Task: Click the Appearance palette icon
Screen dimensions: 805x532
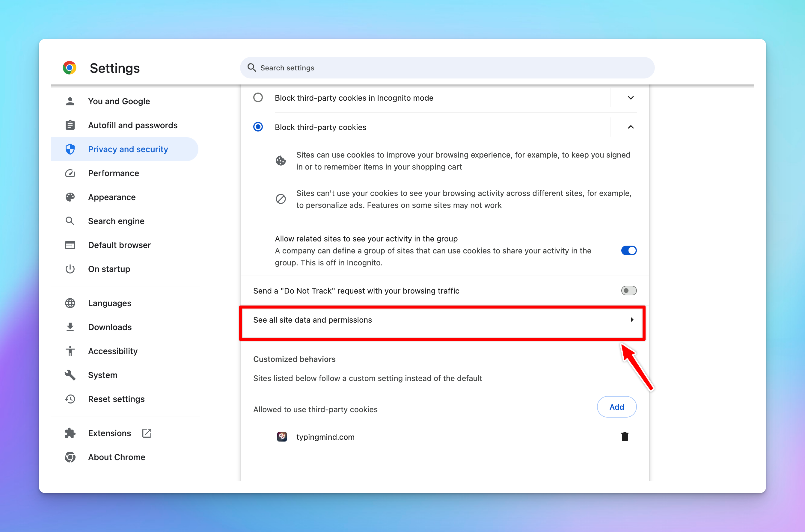Action: click(x=70, y=197)
